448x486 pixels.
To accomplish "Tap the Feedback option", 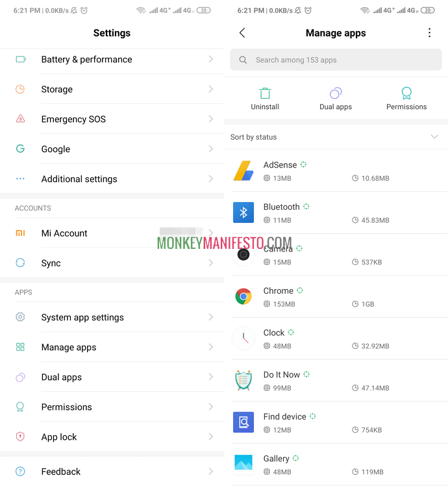I will click(112, 472).
